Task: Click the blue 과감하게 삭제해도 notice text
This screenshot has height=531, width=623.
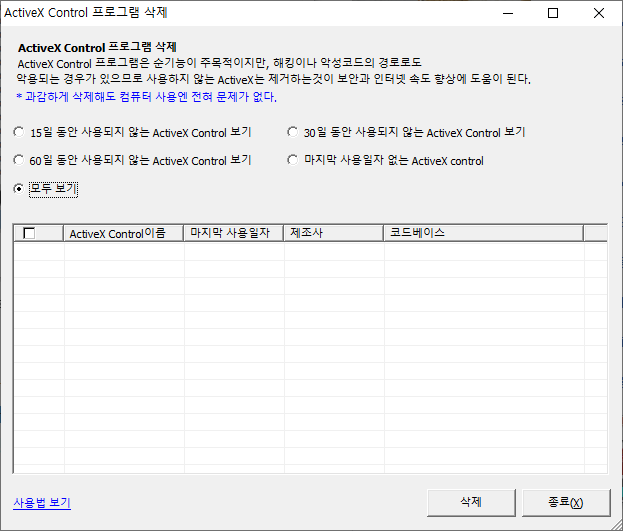Action: click(147, 97)
